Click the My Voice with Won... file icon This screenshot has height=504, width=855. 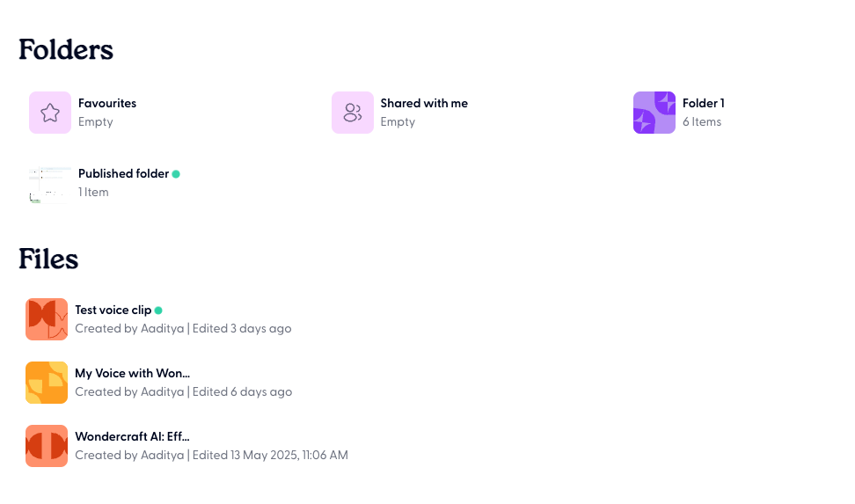pos(47,383)
